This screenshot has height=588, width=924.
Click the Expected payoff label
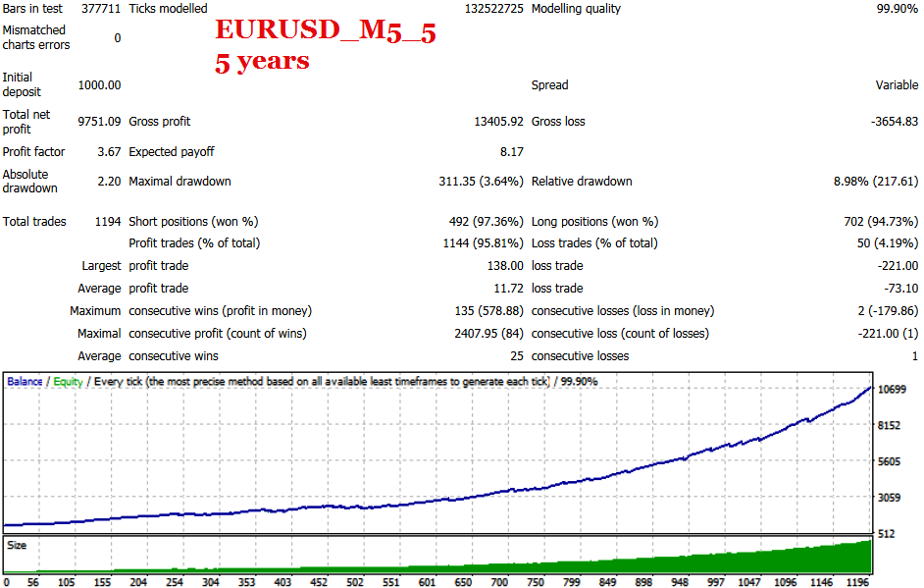click(x=172, y=152)
